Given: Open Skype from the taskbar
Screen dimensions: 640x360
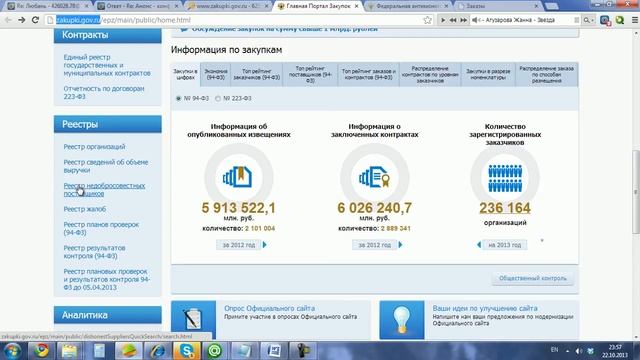Looking at the screenshot, I should 186,351.
